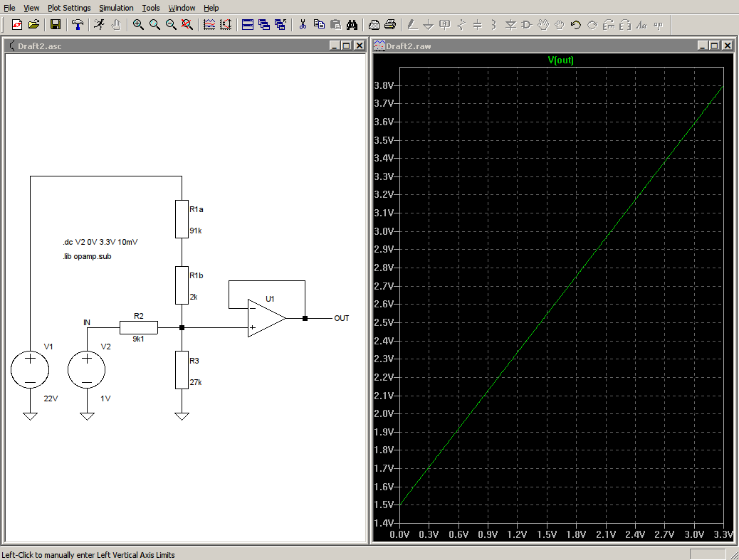
Task: Click the '22V' value of source V1
Action: click(x=51, y=398)
